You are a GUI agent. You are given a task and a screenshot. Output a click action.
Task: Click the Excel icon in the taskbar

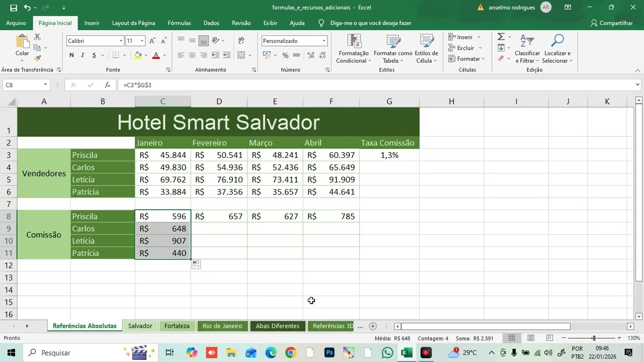pyautogui.click(x=407, y=352)
